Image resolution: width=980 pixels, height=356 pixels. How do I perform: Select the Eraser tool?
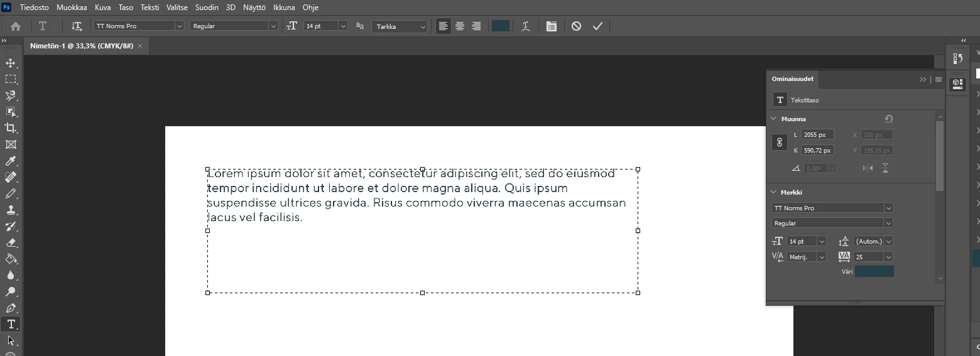[x=11, y=243]
